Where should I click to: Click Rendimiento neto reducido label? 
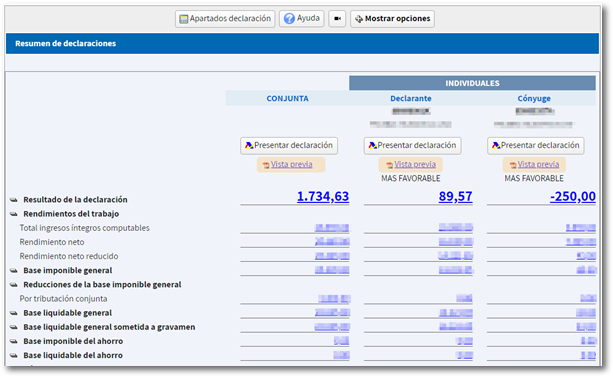pos(69,256)
